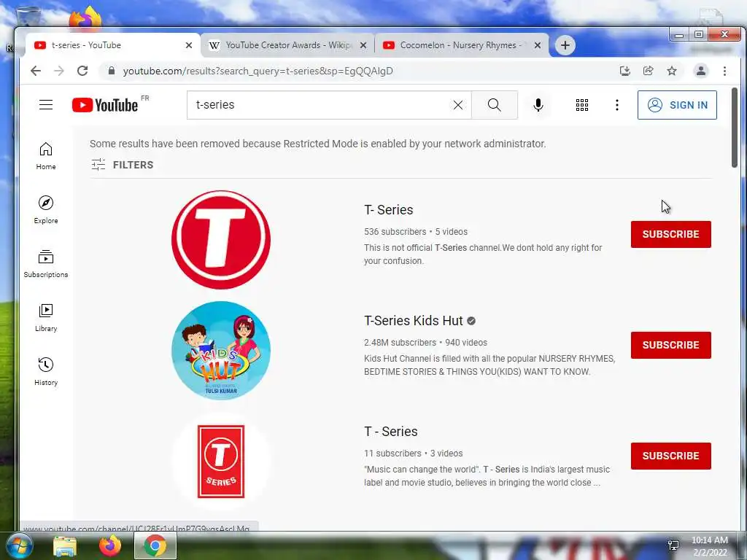This screenshot has height=560, width=747.
Task: Clear the t-series search text with X
Action: [458, 105]
